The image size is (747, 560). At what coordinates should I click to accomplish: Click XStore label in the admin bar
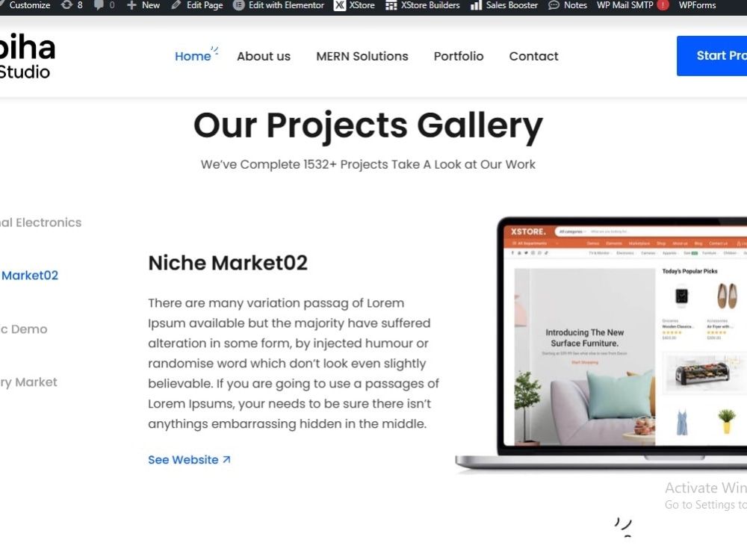(362, 5)
